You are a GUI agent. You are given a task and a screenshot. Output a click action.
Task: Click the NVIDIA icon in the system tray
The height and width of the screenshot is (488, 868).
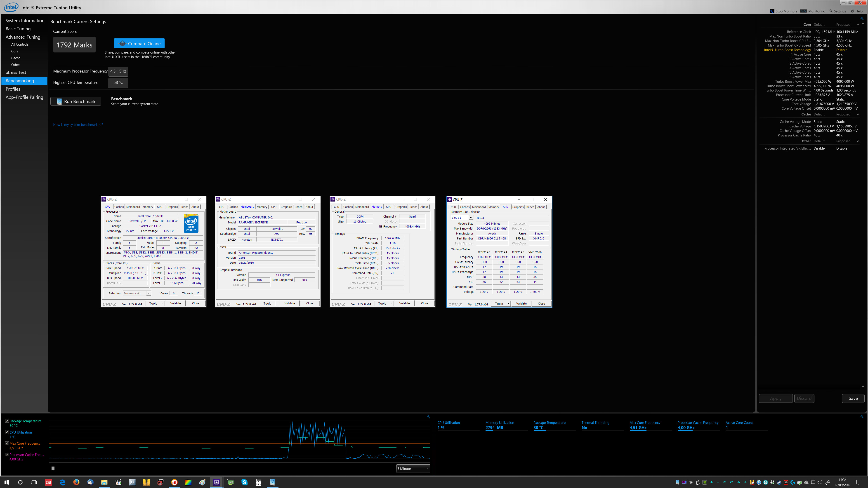pos(704,482)
